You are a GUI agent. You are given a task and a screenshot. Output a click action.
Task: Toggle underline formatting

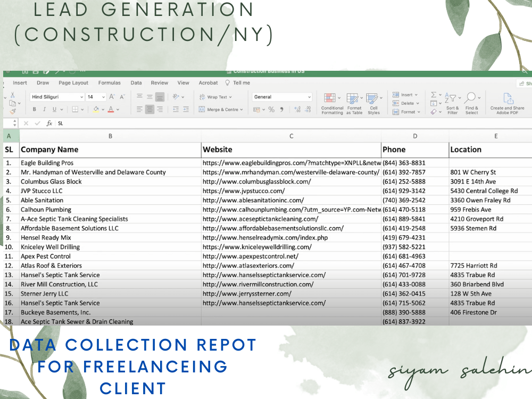point(54,109)
